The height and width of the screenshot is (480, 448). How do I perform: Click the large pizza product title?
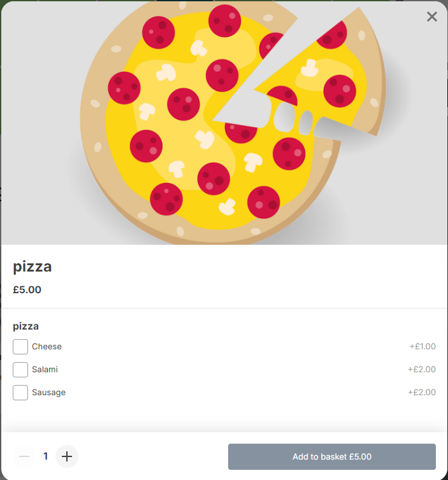point(33,267)
